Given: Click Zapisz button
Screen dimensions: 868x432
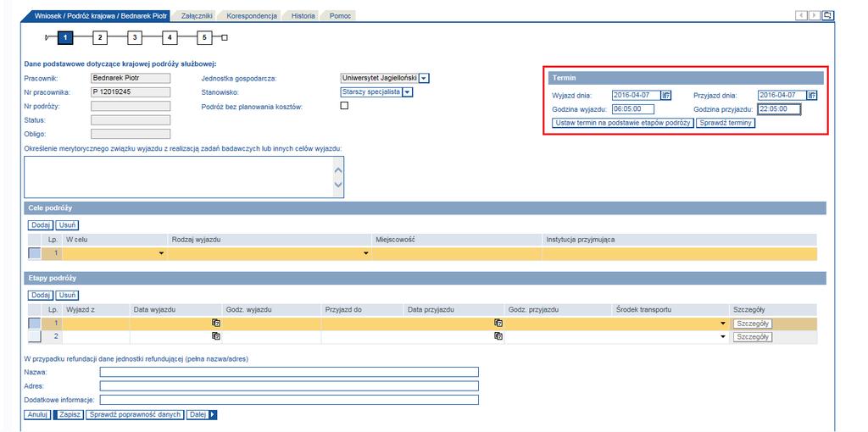Looking at the screenshot, I should coord(68,414).
